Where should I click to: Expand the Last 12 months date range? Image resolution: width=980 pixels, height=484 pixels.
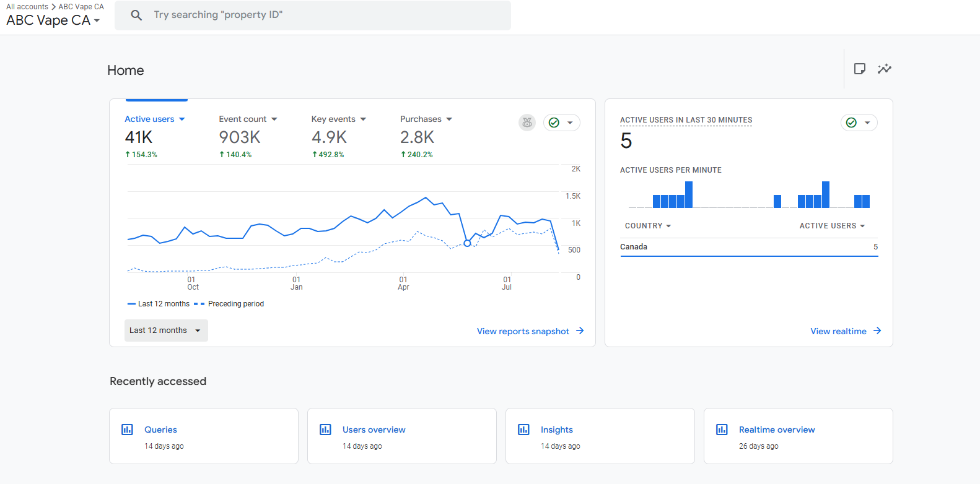[x=165, y=331]
